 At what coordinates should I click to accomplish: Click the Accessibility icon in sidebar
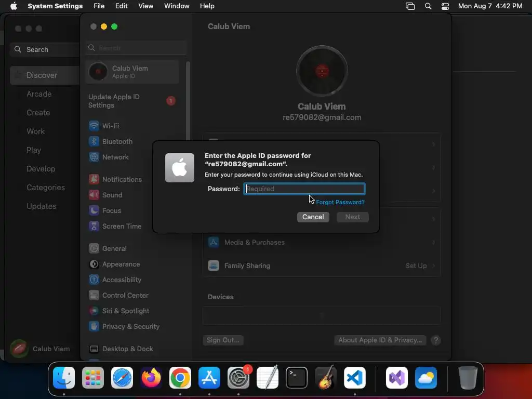pyautogui.click(x=94, y=280)
